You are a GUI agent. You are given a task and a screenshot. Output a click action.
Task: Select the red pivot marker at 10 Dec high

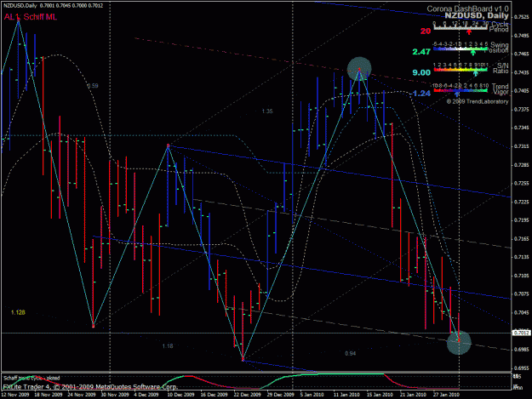168,145
